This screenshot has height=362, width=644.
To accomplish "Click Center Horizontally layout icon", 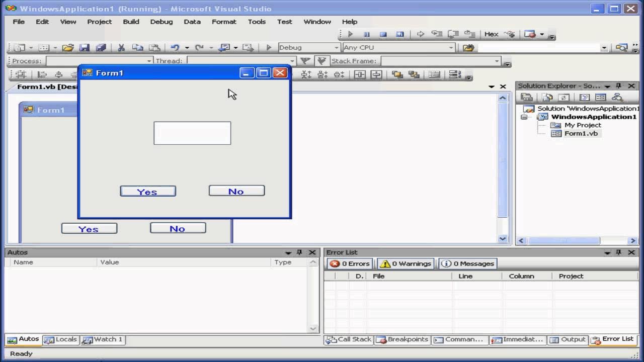I will [360, 74].
